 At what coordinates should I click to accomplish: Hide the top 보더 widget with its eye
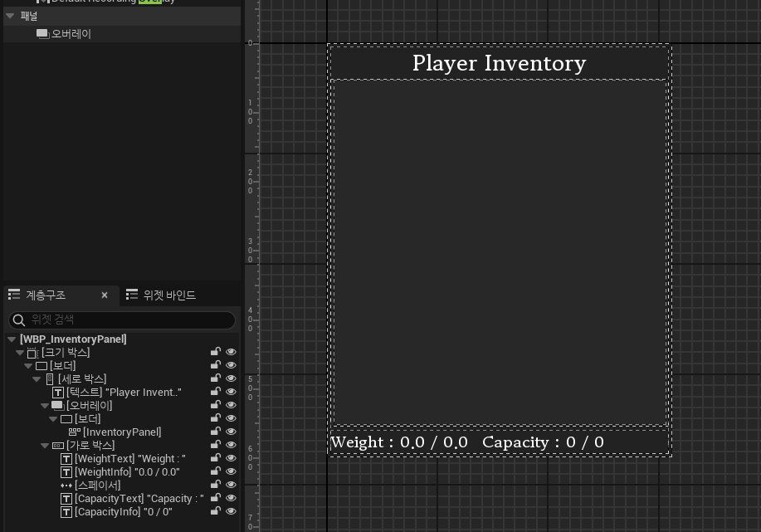click(x=231, y=365)
